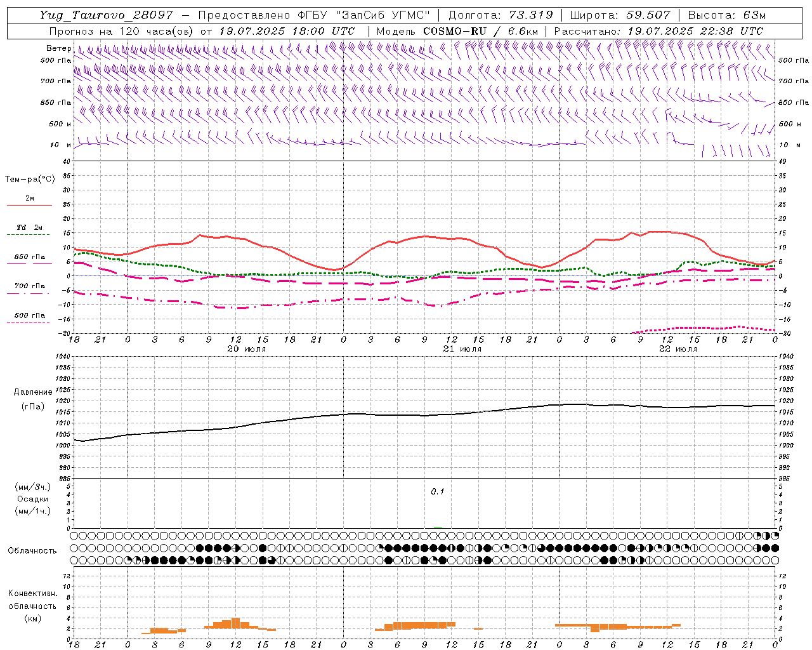Click the 700 гПа temperature legend entry

(30, 286)
